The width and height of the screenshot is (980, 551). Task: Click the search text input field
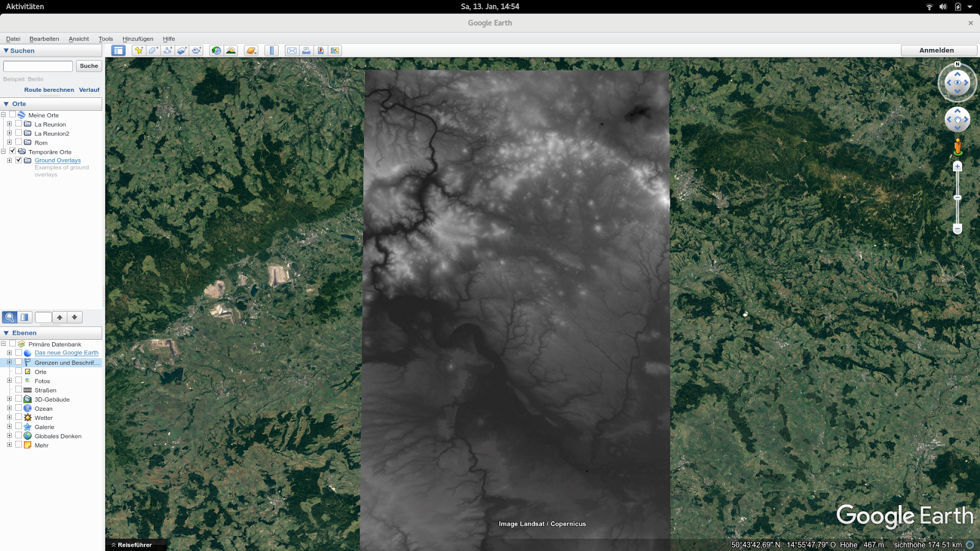point(38,66)
